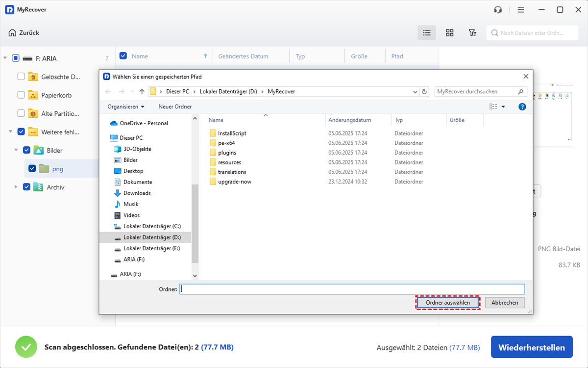Viewport: 588px width, 368px height.
Task: Click the Nach Dateien oder Ordn... search field
Action: [533, 33]
